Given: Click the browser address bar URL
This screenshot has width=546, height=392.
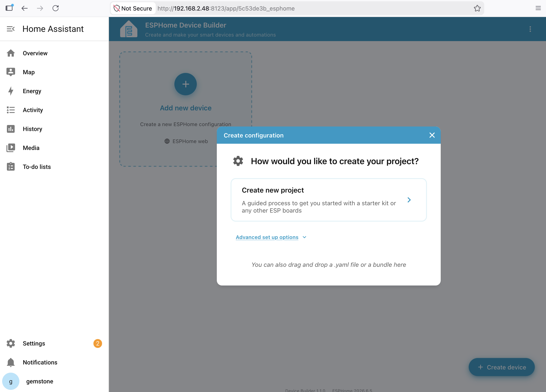Looking at the screenshot, I should click(226, 8).
